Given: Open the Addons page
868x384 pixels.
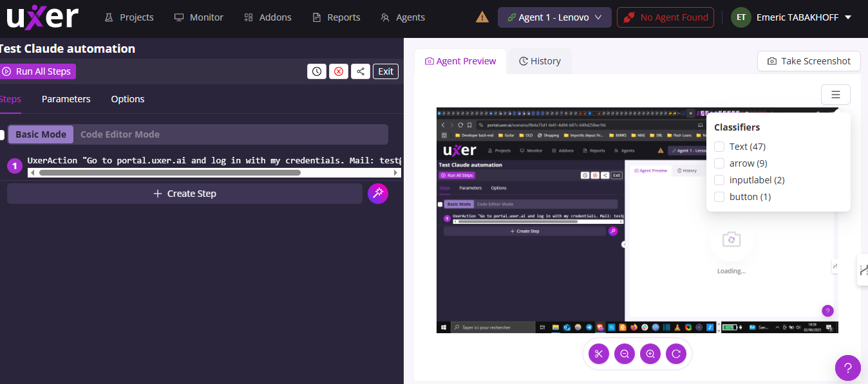Looking at the screenshot, I should (268, 17).
